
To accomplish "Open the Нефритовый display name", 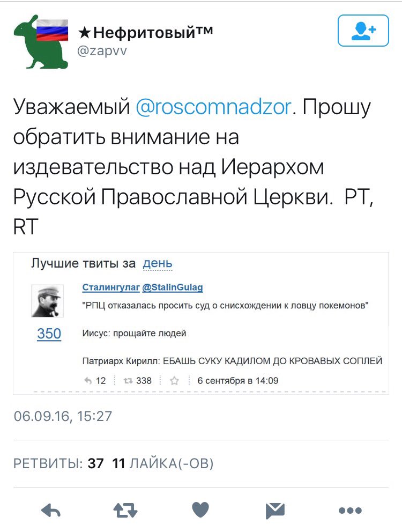I will pyautogui.click(x=146, y=33).
